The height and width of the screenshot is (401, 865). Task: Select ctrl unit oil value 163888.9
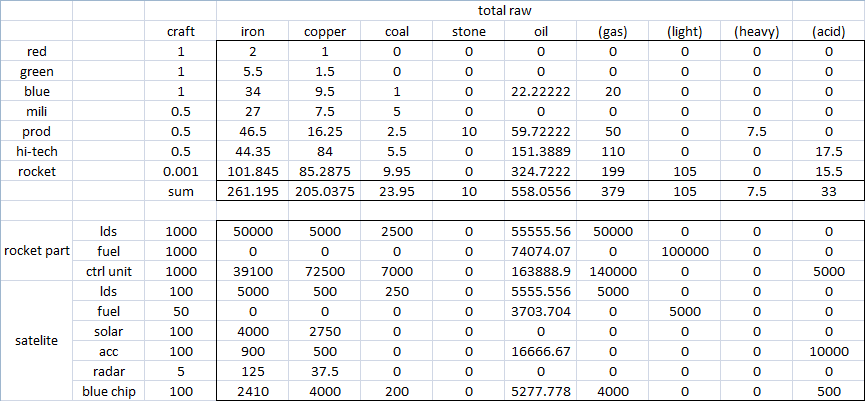tap(541, 271)
